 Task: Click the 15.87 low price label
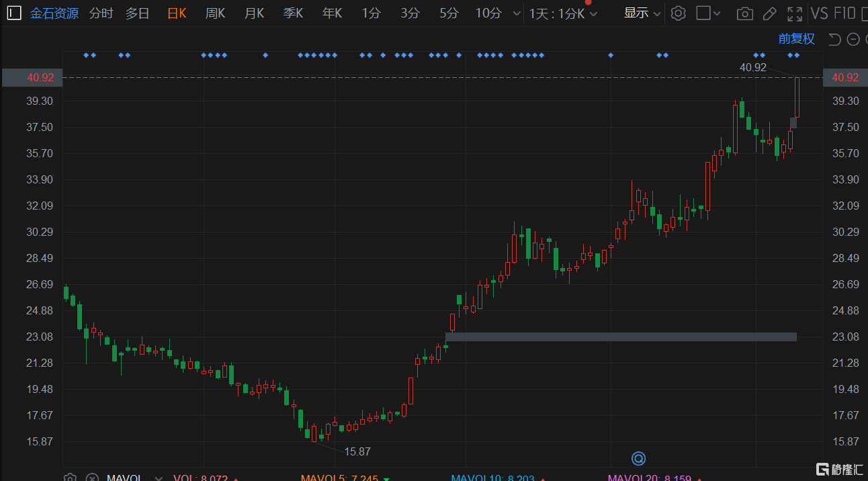pyautogui.click(x=357, y=451)
